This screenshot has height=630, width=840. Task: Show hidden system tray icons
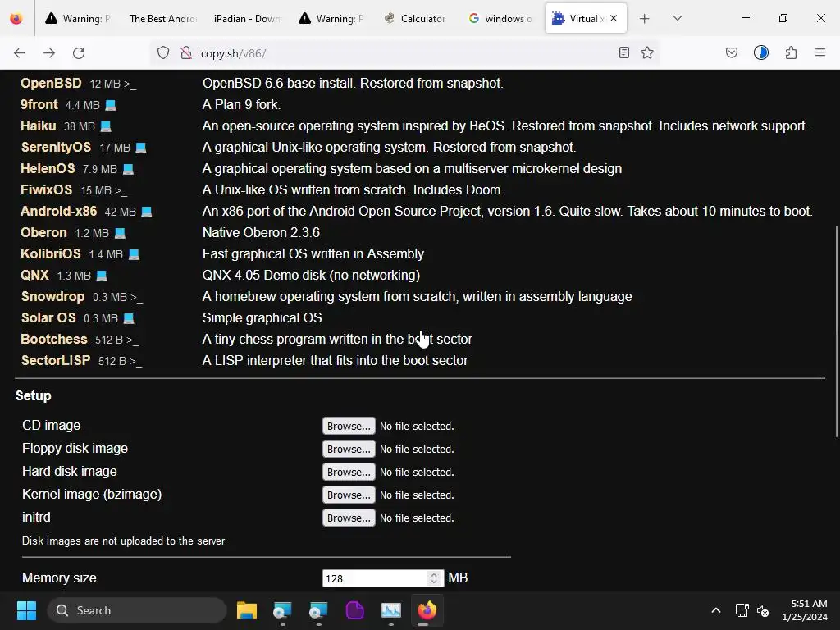coord(715,610)
